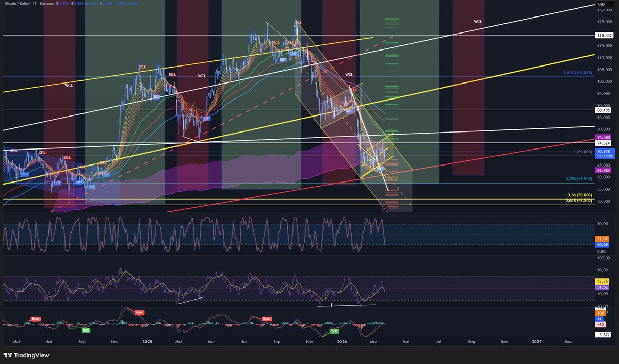Click the 2026 year marker on time axis
This screenshot has height=364, width=619.
[341, 341]
